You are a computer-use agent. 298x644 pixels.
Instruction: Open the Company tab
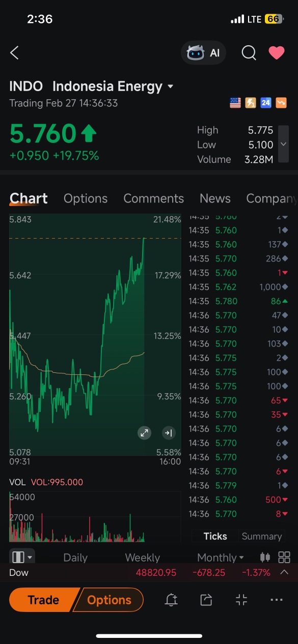tap(272, 198)
